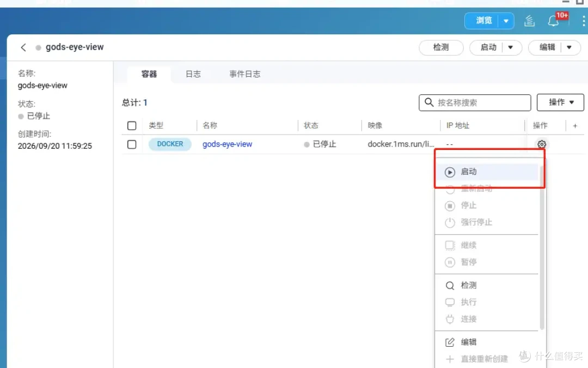The width and height of the screenshot is (588, 368).
Task: Click the magnifier icon next to 检测 in menu
Action: pyautogui.click(x=450, y=285)
